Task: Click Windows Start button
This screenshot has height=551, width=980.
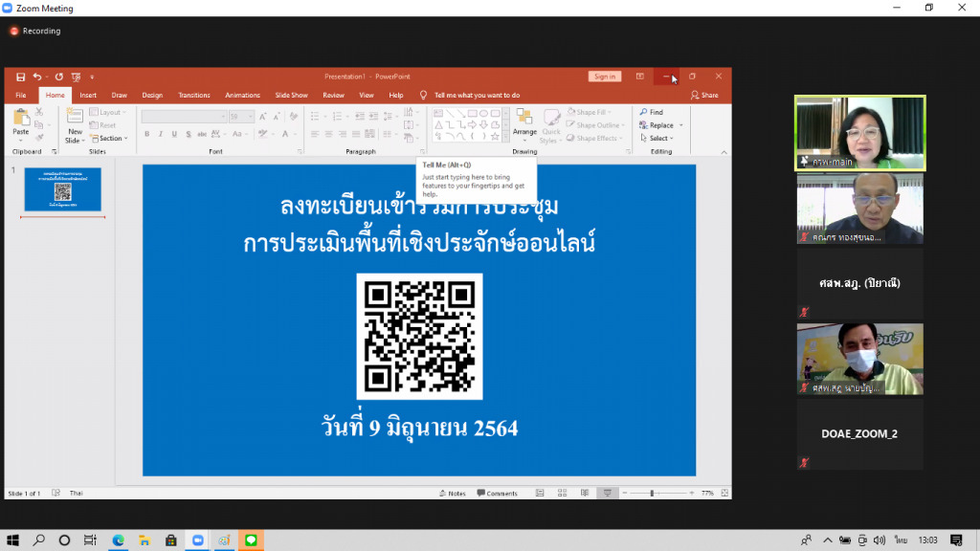Action: pos(12,540)
